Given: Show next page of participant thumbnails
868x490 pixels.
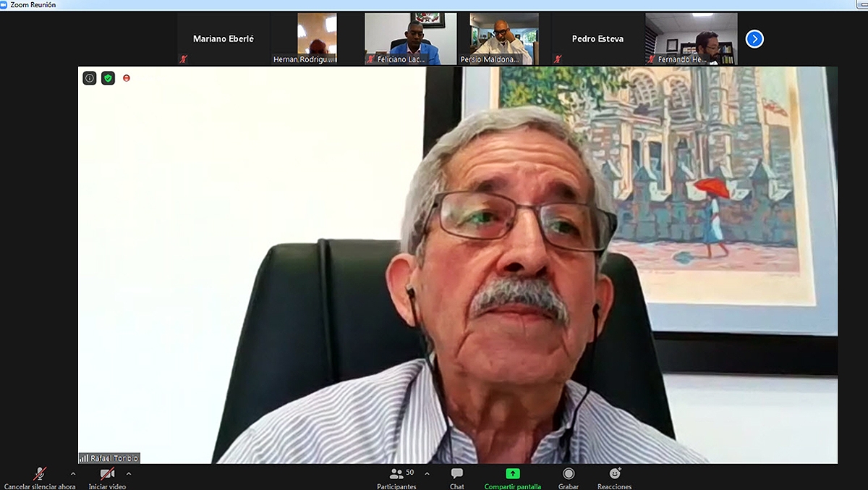Looking at the screenshot, I should click(x=754, y=39).
